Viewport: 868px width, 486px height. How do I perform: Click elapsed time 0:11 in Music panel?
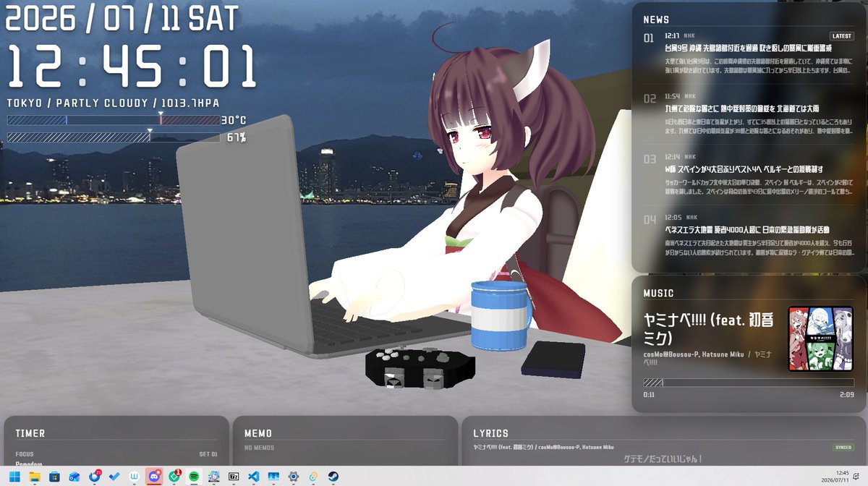click(649, 395)
